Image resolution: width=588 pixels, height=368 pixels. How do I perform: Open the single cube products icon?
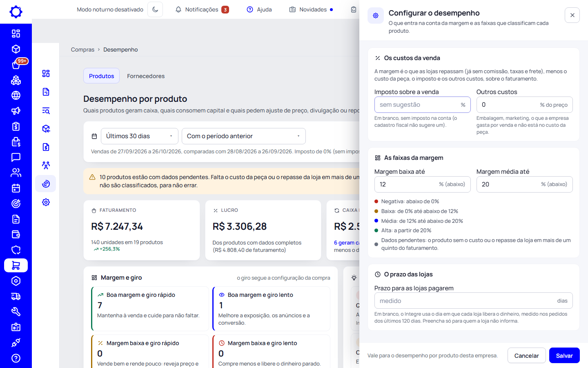(16, 49)
